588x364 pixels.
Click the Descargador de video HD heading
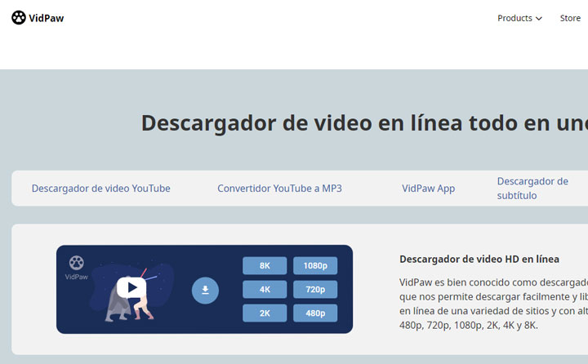(479, 259)
